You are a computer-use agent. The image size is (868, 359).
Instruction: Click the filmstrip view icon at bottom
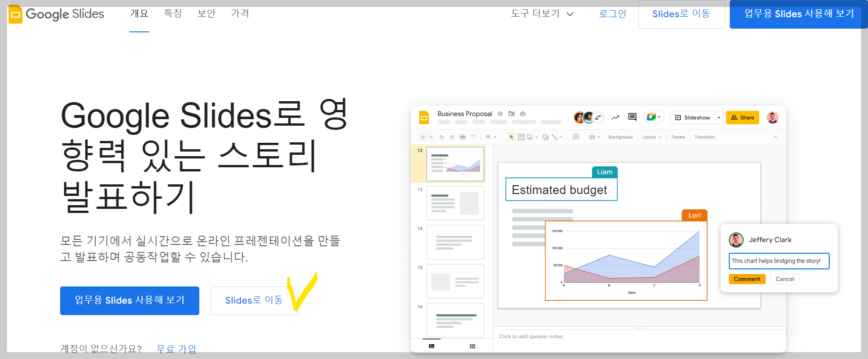click(431, 346)
